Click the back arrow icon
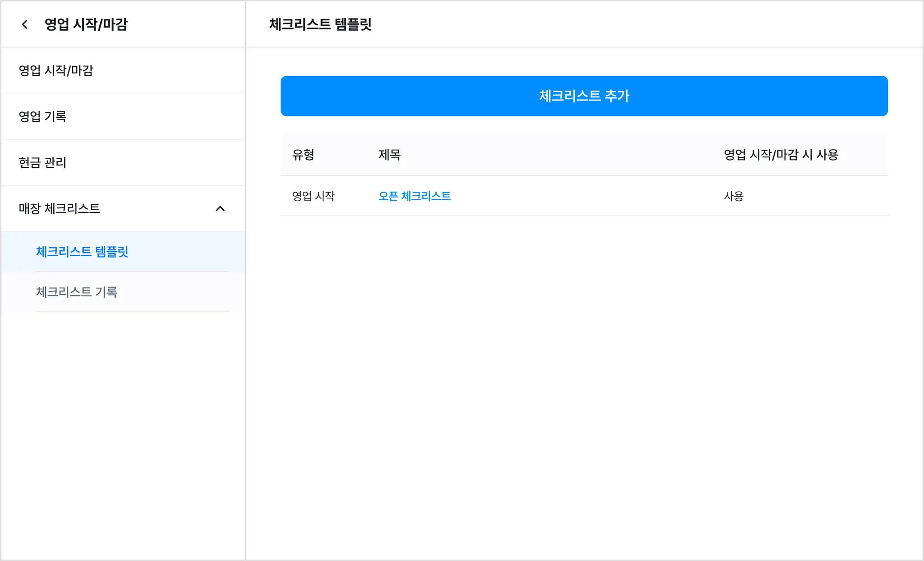 tap(25, 24)
